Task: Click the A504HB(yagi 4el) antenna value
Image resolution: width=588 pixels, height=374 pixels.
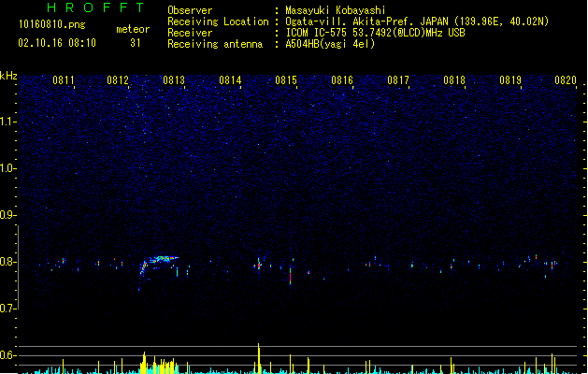Action: point(330,44)
